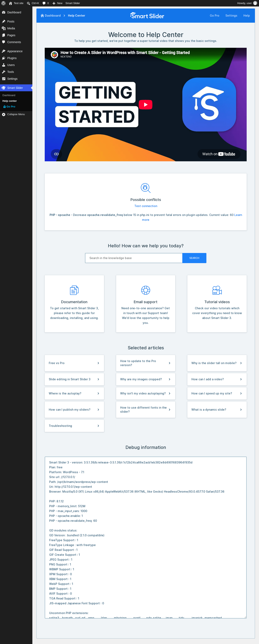Open the Documentation card

coord(74,304)
